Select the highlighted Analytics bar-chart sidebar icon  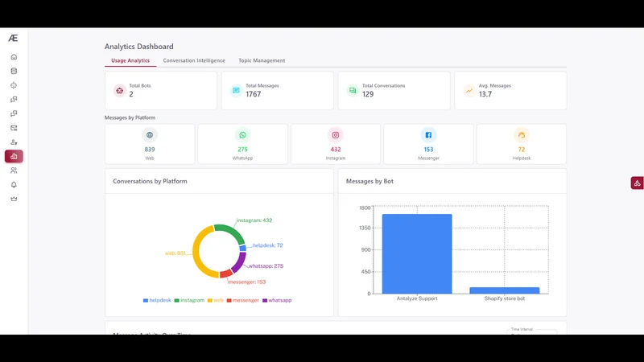click(14, 156)
